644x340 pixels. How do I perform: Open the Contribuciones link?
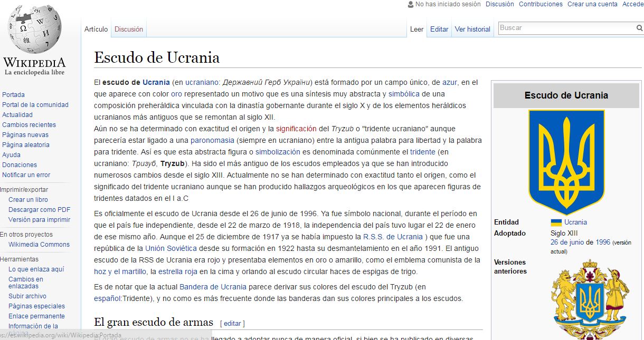click(541, 4)
